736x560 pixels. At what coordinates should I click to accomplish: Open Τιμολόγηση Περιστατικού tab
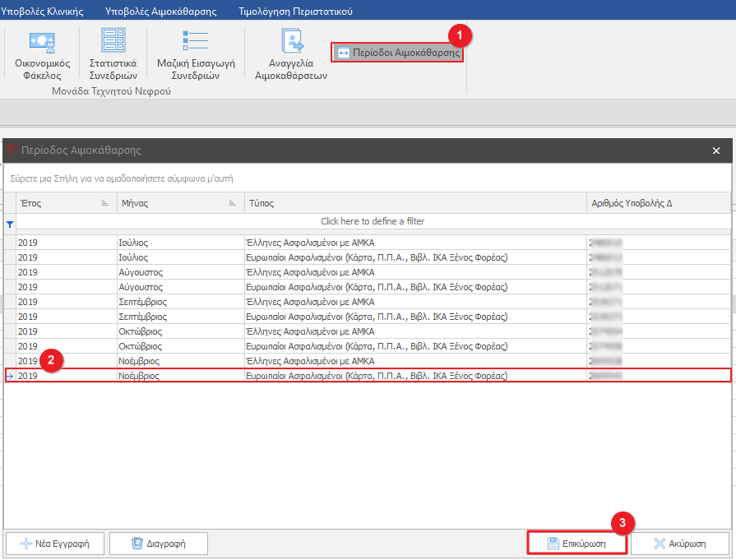click(x=295, y=12)
